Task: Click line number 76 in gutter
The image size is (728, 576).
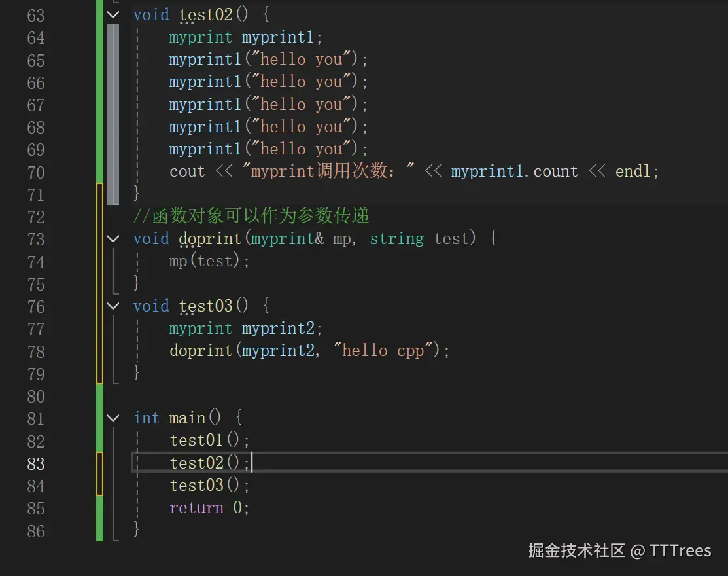Action: click(36, 306)
